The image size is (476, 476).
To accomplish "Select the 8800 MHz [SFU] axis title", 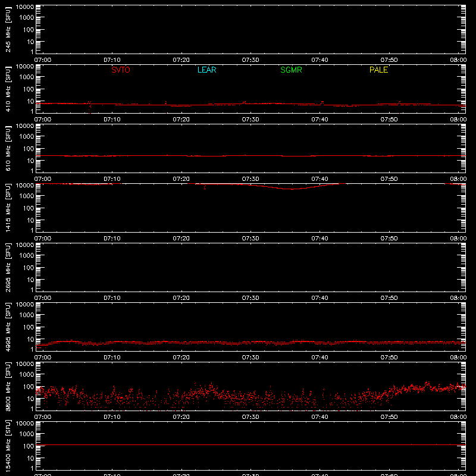I will coord(8,387).
